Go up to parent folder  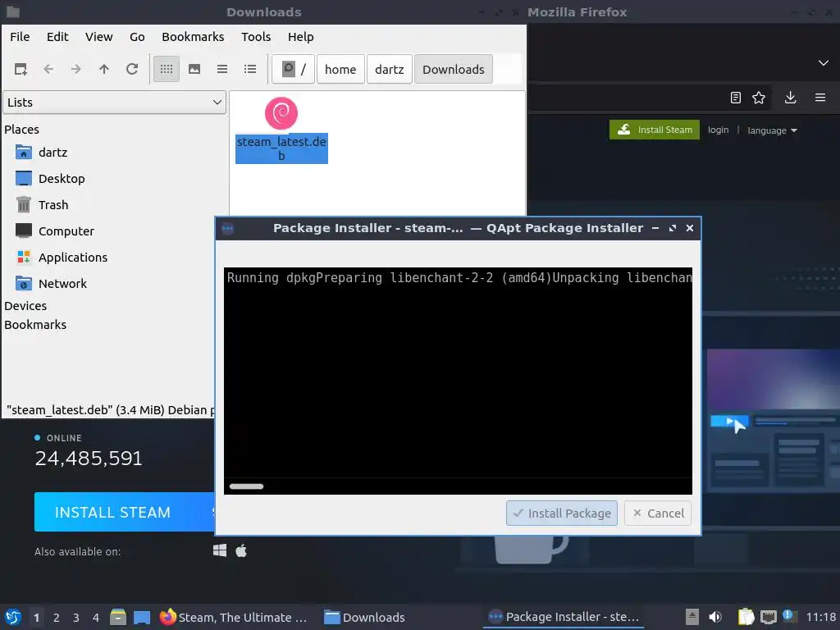coord(104,69)
